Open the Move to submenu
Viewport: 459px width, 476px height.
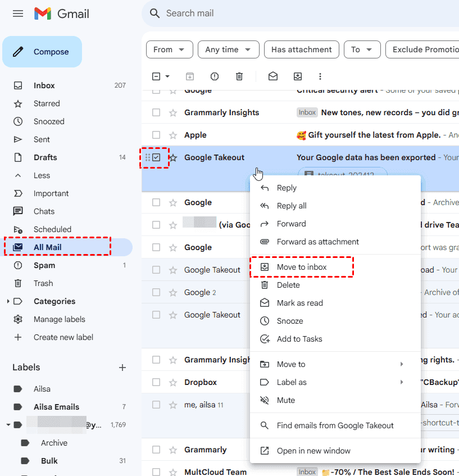335,364
